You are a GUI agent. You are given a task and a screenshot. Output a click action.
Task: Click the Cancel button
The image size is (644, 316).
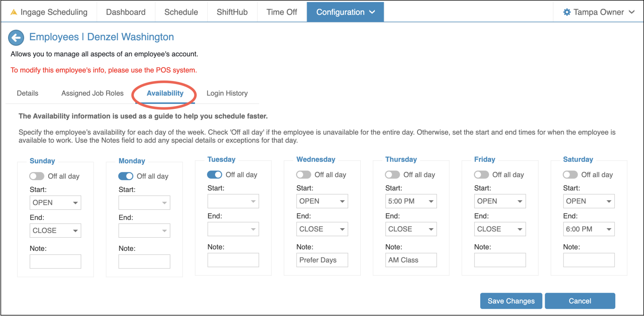(x=580, y=301)
